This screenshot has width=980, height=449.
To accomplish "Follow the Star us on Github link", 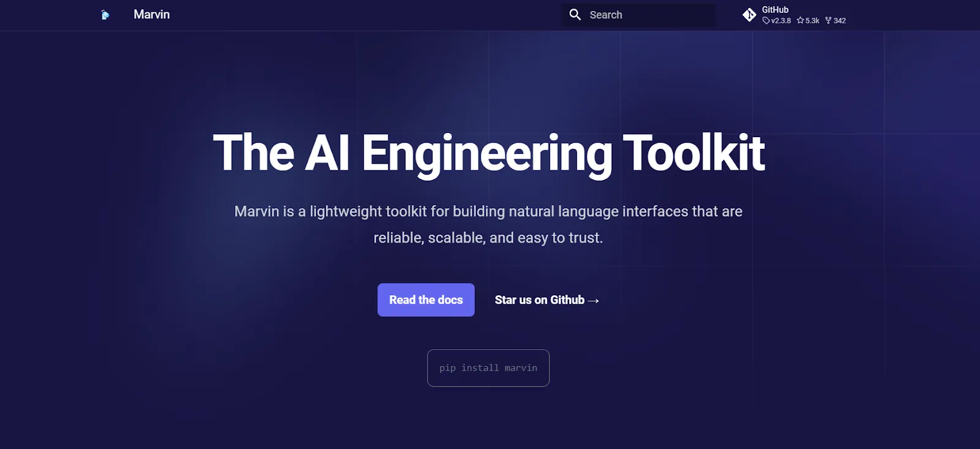I will [x=540, y=300].
